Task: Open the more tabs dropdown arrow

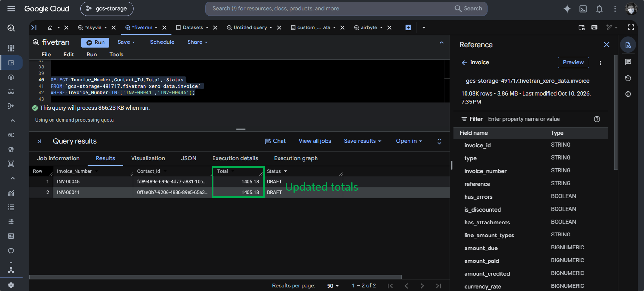Action: (424, 28)
